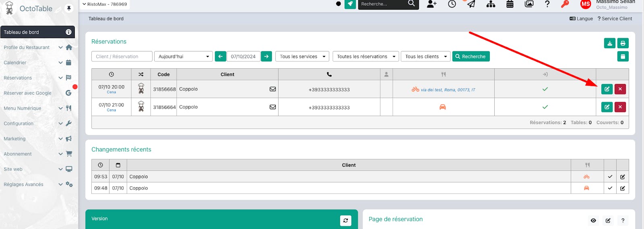The height and width of the screenshot is (229, 644).
Task: Click checkmark in 09:53 change row
Action: click(610, 177)
